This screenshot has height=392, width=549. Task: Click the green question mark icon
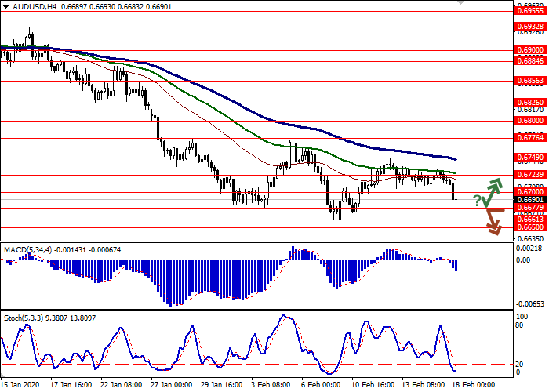pos(476,201)
